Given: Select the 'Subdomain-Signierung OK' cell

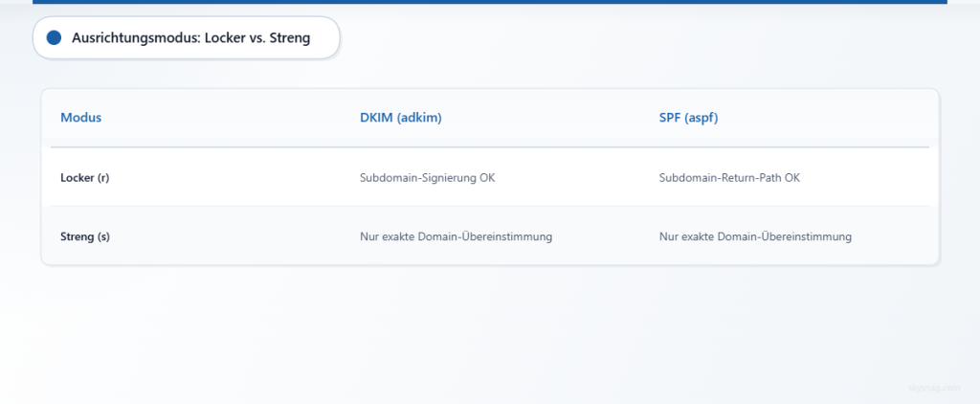Looking at the screenshot, I should pos(428,178).
